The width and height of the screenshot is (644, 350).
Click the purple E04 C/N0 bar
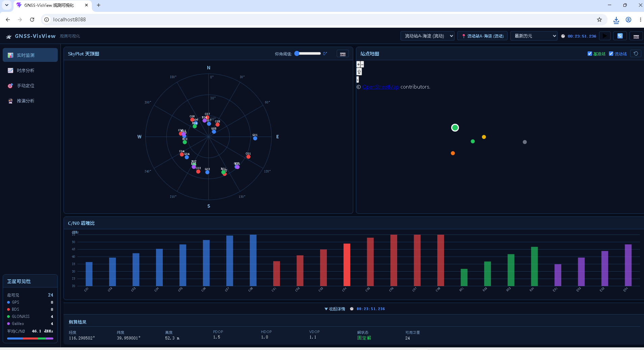[x=628, y=265]
